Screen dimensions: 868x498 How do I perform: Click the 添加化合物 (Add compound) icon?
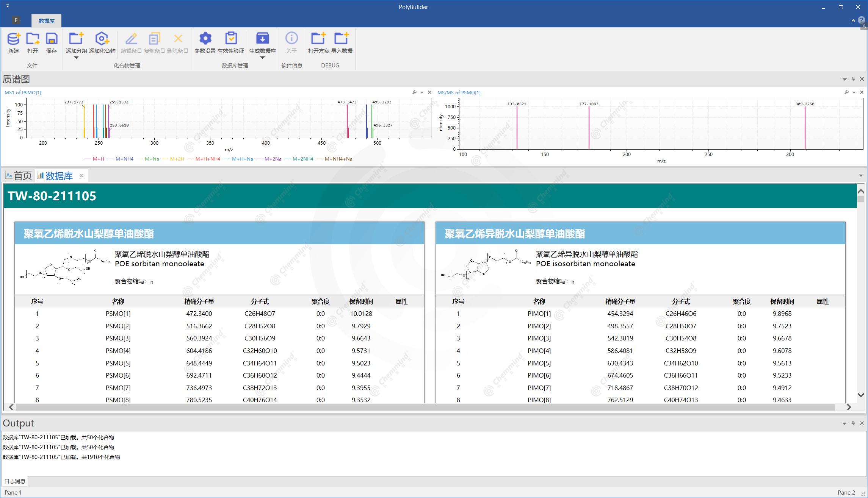point(102,39)
